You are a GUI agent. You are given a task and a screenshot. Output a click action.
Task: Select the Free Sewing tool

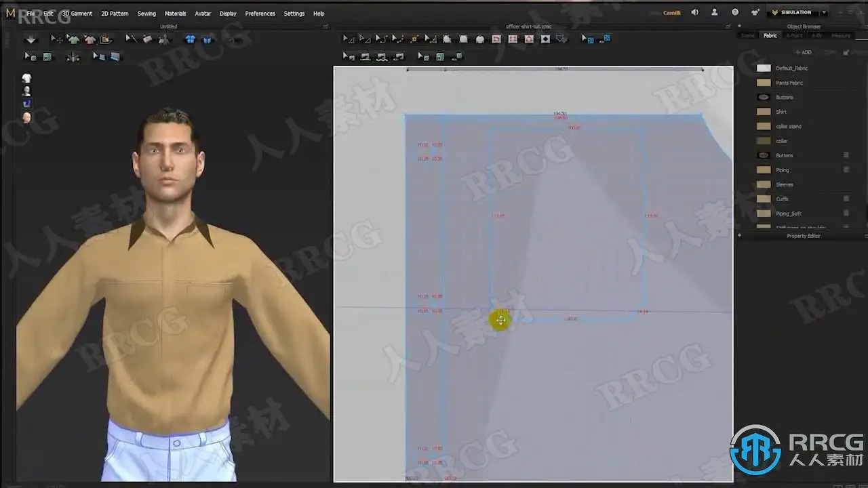(382, 57)
